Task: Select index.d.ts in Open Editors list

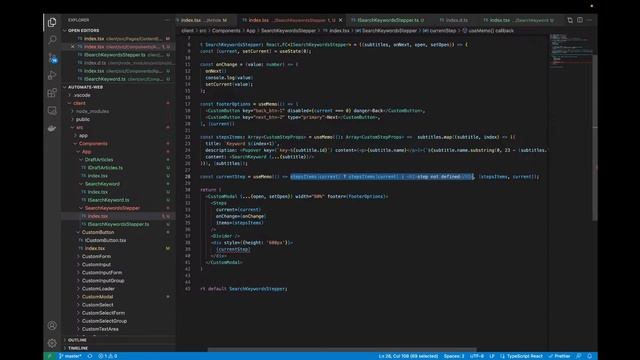Action: tap(118, 63)
